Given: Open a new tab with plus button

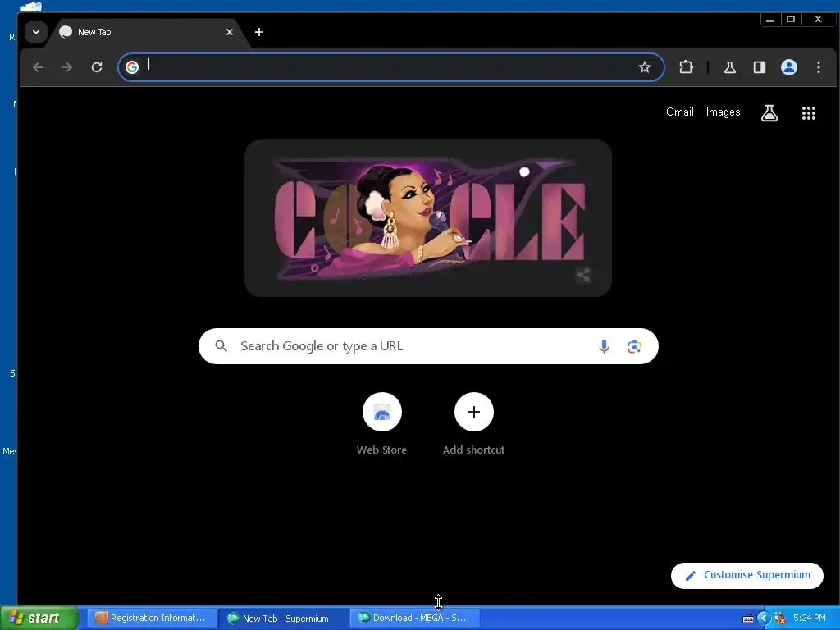Looking at the screenshot, I should click(259, 32).
